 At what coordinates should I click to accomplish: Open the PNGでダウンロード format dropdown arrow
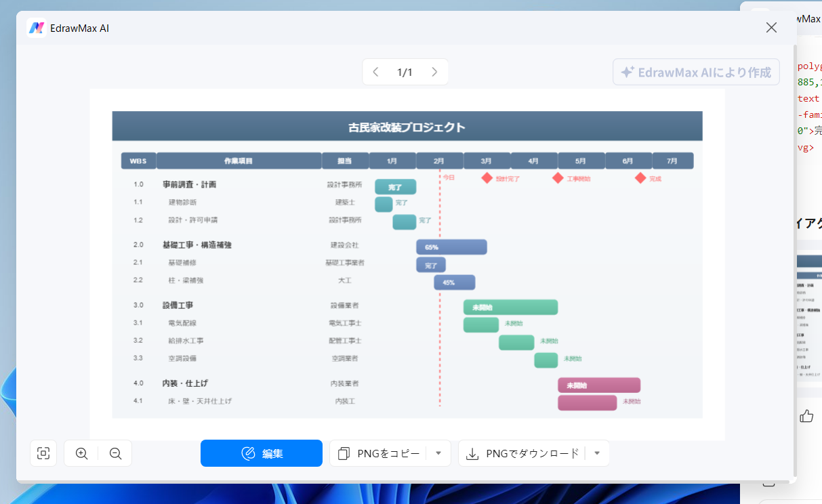tap(596, 453)
